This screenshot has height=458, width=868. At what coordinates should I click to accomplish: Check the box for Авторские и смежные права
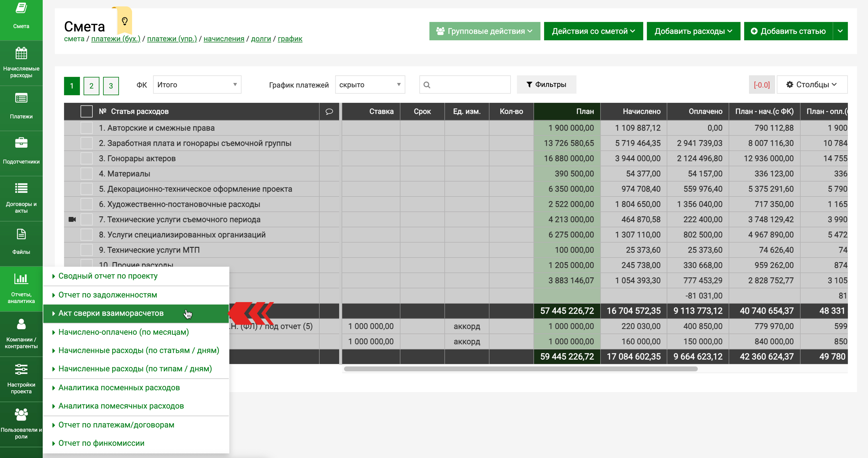coord(86,128)
